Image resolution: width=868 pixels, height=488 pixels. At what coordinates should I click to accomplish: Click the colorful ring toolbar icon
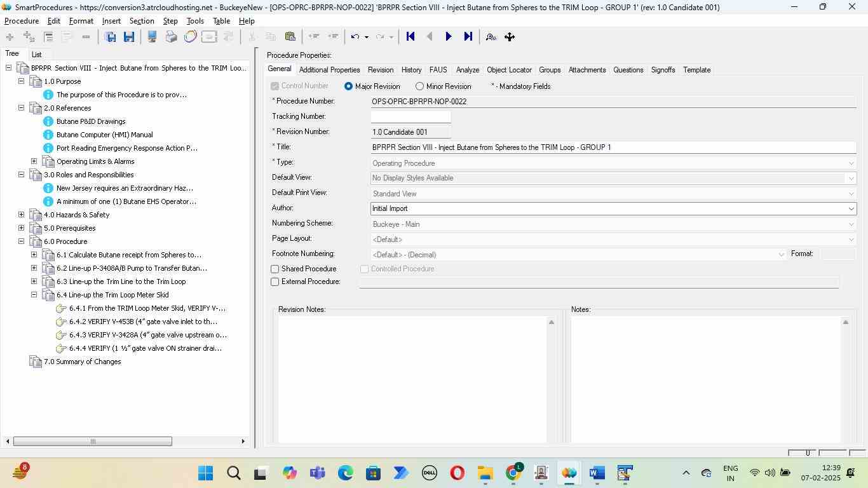coord(190,37)
